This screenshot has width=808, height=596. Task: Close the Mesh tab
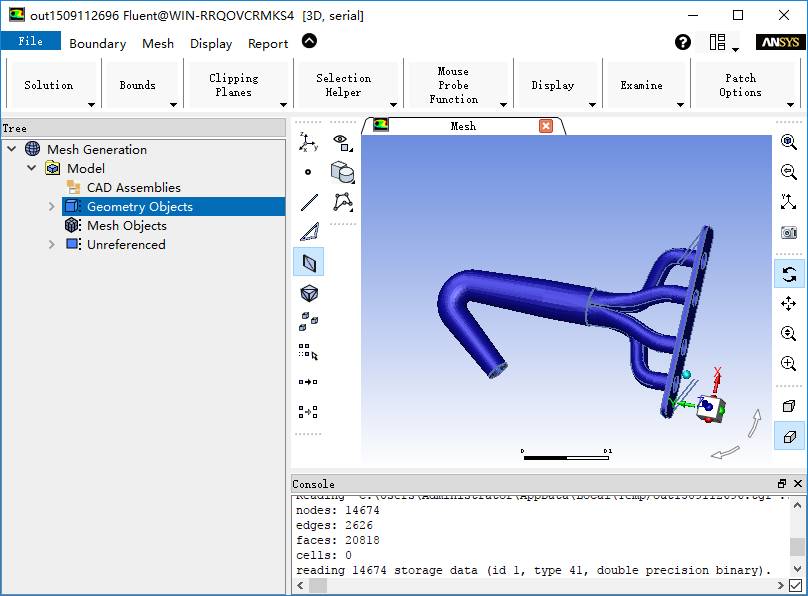click(x=546, y=126)
